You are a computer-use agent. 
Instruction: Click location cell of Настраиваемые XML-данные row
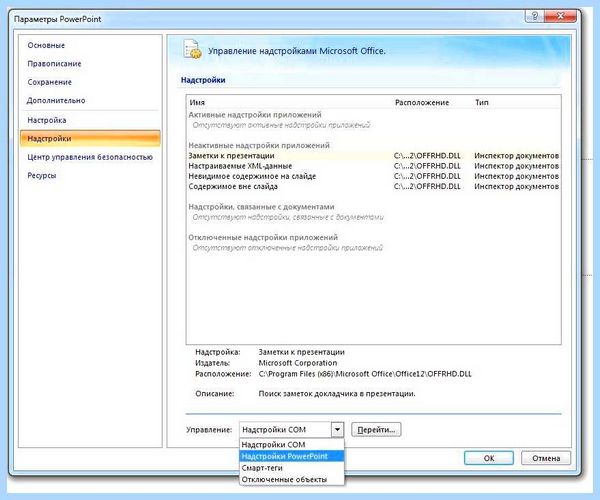click(x=427, y=166)
